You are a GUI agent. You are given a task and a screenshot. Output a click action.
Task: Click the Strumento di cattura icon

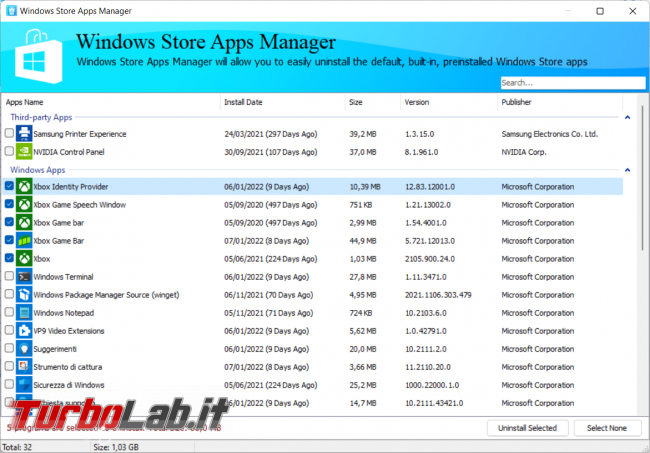point(24,367)
